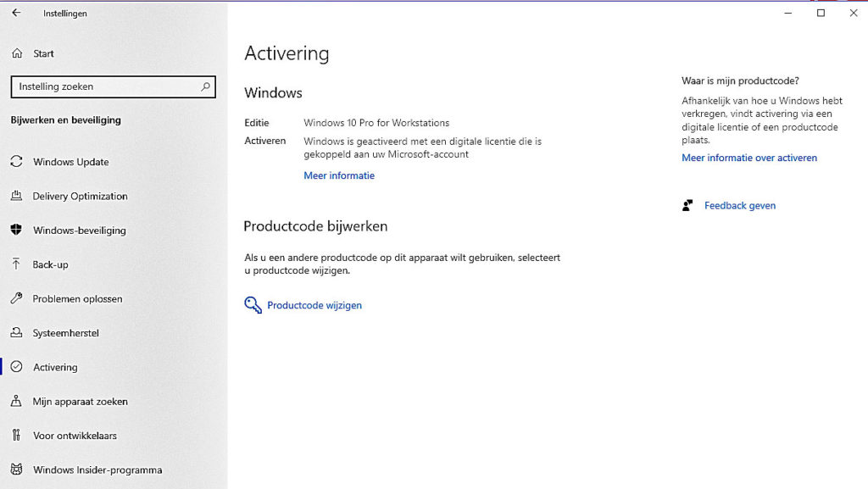Viewport: 868px width, 489px height.
Task: Go back with the arrow icon
Action: point(16,13)
